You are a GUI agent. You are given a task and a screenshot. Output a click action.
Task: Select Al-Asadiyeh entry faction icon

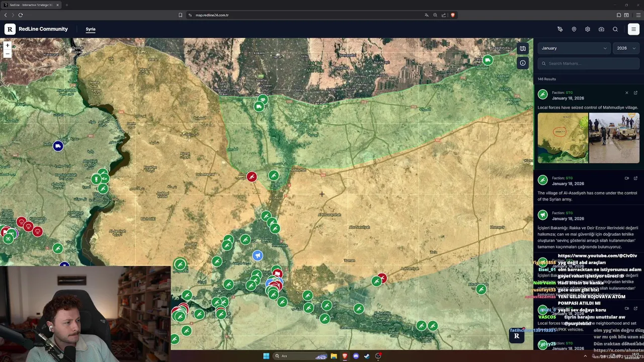point(542,180)
